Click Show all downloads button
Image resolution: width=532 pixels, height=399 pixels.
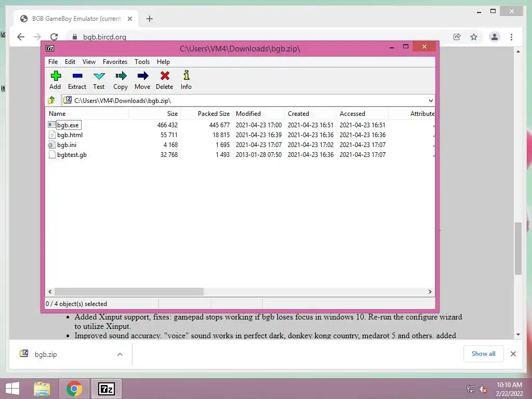click(484, 354)
